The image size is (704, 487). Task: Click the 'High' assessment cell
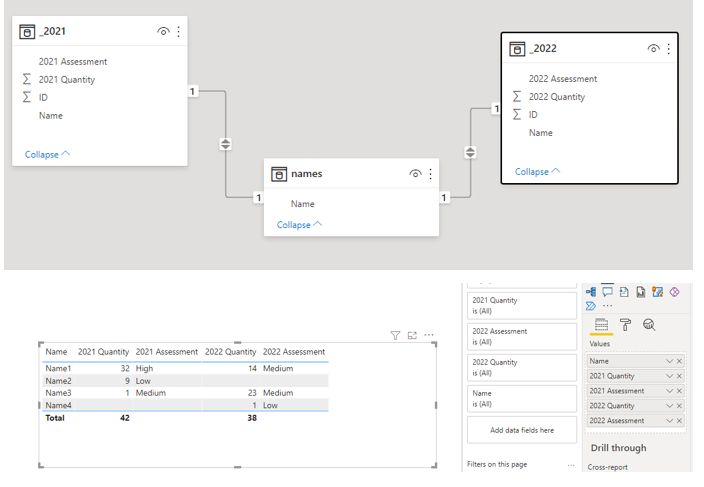point(144,369)
